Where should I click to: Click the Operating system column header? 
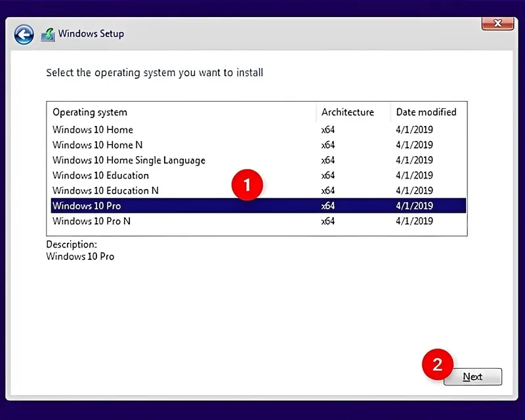click(89, 112)
